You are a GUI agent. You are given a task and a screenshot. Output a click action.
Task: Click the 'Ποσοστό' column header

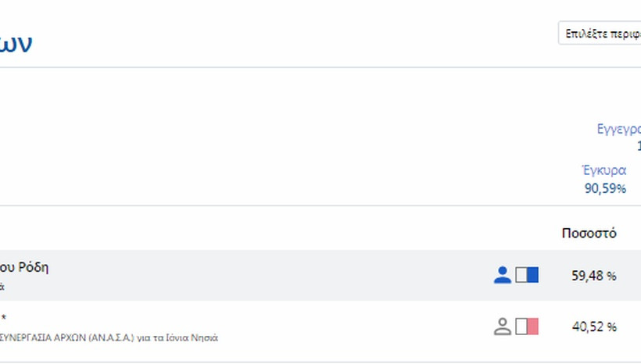click(589, 233)
